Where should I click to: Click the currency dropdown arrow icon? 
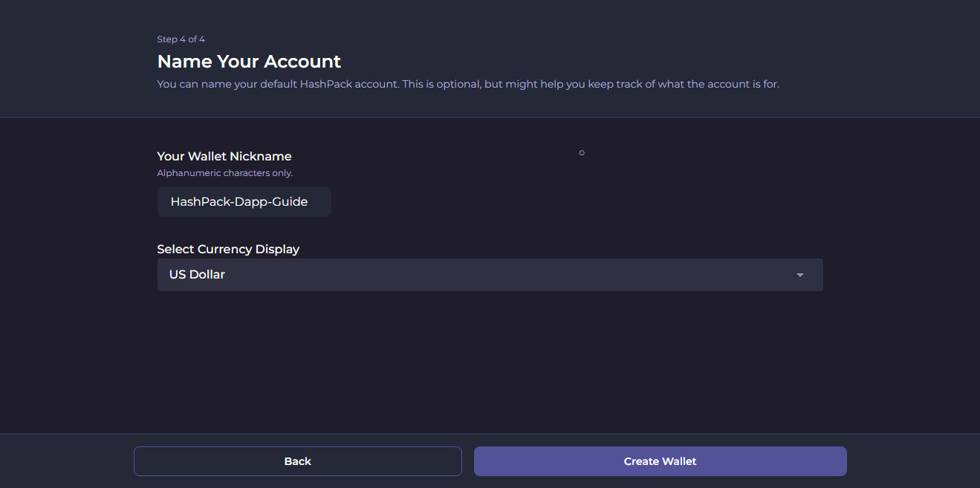(x=800, y=276)
